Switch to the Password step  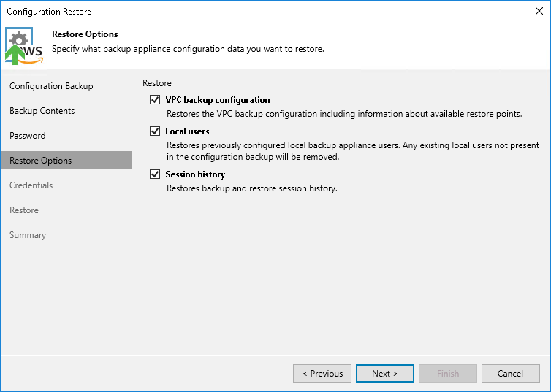click(28, 136)
